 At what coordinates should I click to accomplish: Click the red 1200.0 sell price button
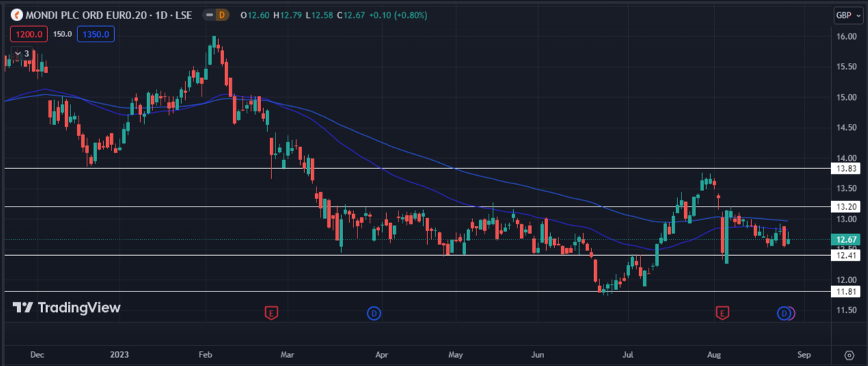point(29,34)
